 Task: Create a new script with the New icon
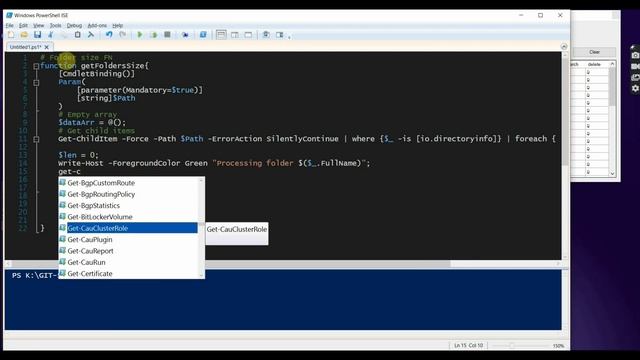coord(11,35)
